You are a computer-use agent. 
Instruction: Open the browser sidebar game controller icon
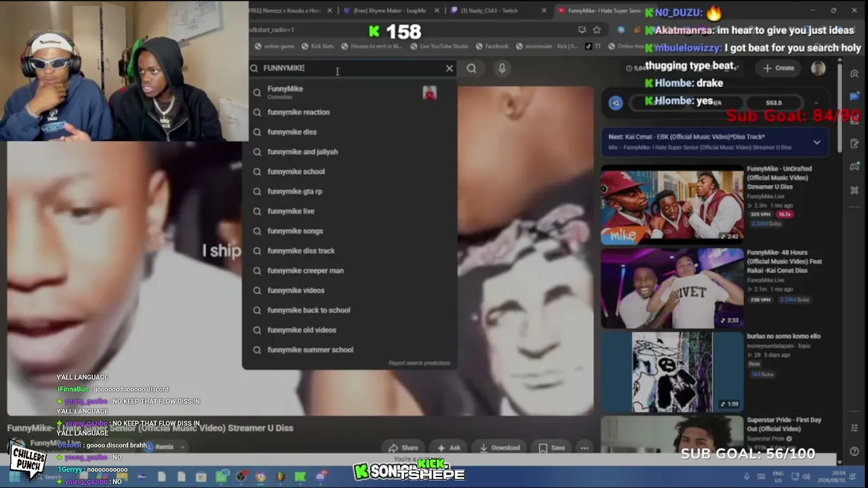(854, 166)
